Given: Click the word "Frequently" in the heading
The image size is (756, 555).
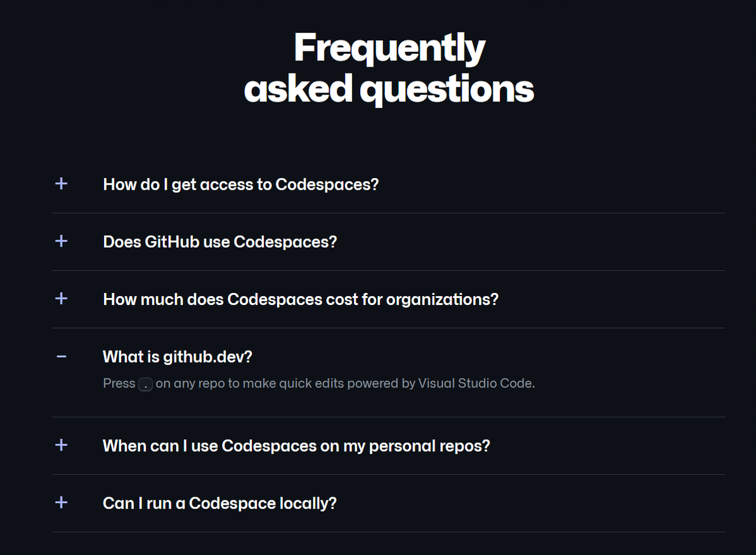Looking at the screenshot, I should 389,48.
